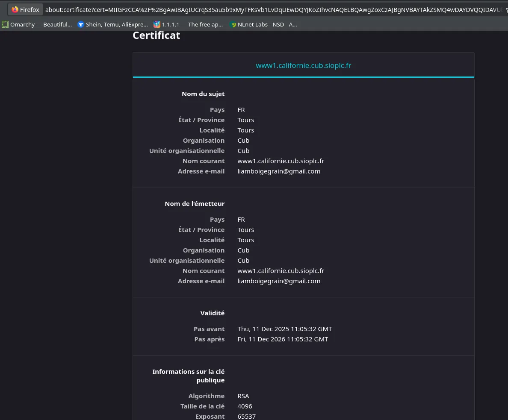Click the RSA algorithm value
The height and width of the screenshot is (420, 508).
pyautogui.click(x=243, y=396)
